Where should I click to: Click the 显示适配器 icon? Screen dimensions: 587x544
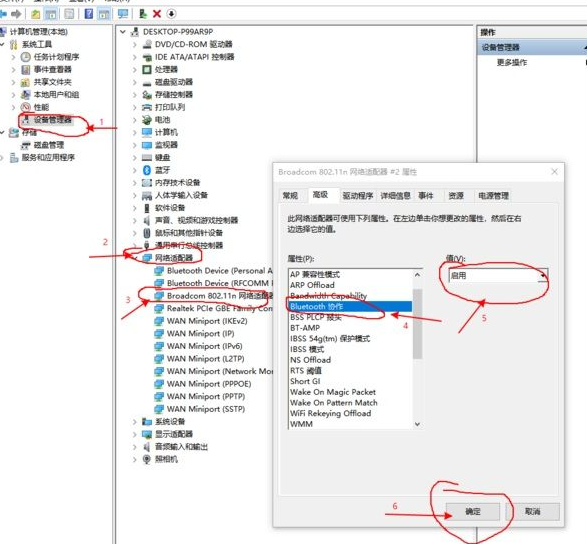pos(147,434)
